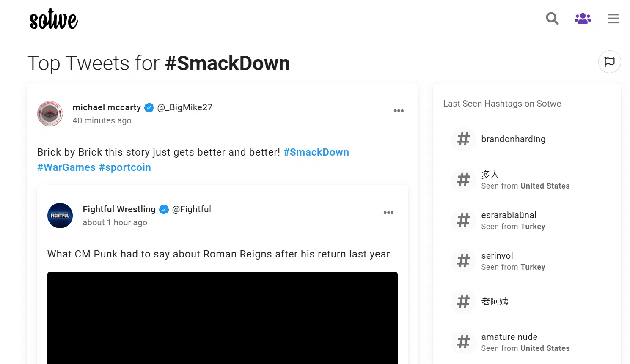Click the flag report button
This screenshot has width=630, height=364.
click(609, 62)
